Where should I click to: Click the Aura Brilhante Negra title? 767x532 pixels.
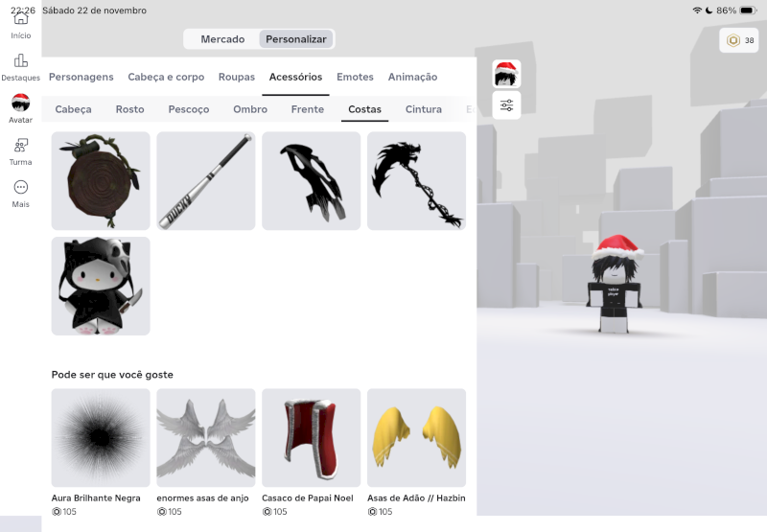pos(96,497)
